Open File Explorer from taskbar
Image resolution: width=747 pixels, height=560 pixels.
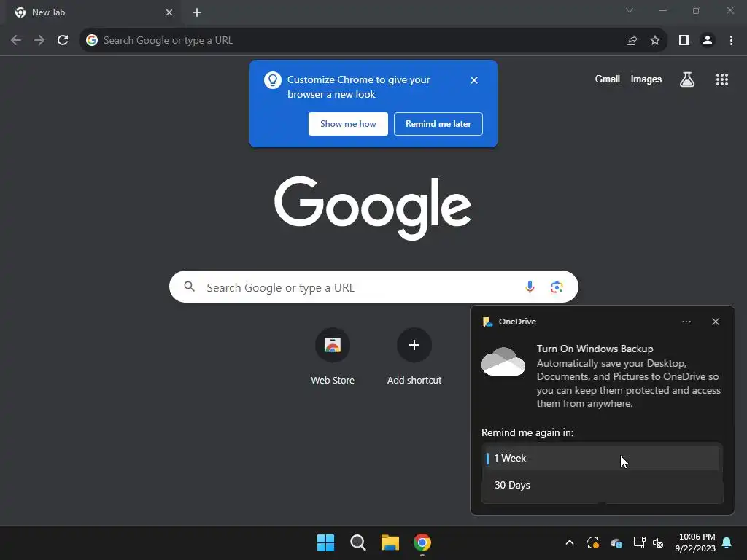click(x=390, y=542)
